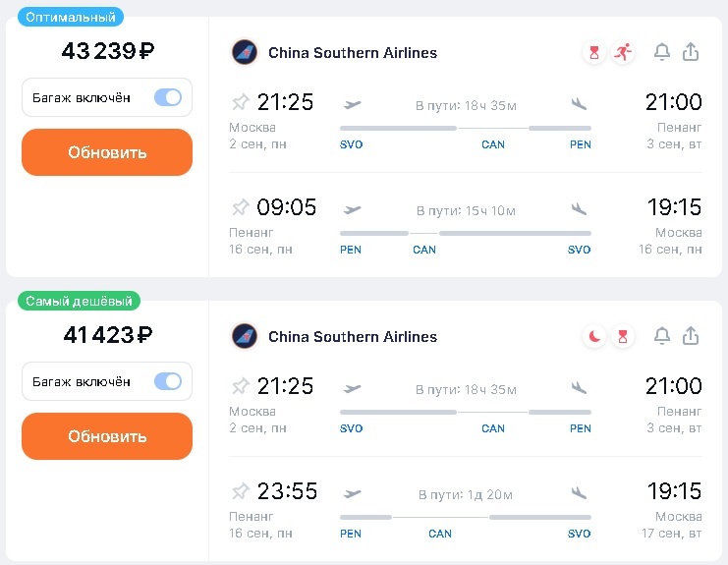The width and height of the screenshot is (728, 565).
Task: Click the China Southern Airlines logo in the Оптимальный ticket
Action: 244,52
